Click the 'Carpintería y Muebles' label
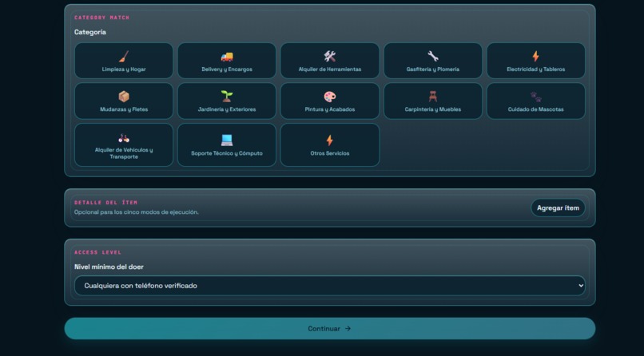The height and width of the screenshot is (356, 644). (x=433, y=109)
